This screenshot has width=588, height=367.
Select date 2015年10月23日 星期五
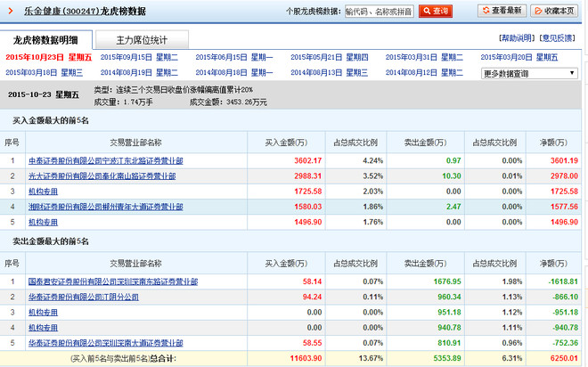click(x=48, y=57)
